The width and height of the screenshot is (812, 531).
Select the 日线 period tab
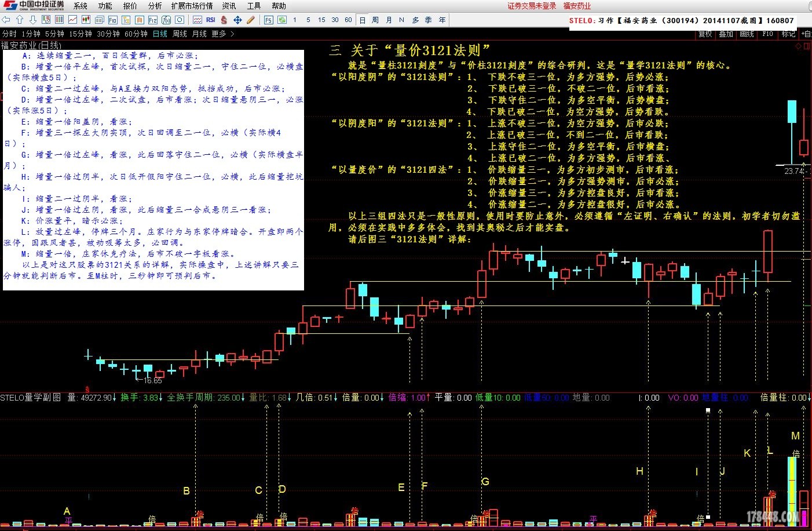pyautogui.click(x=160, y=34)
